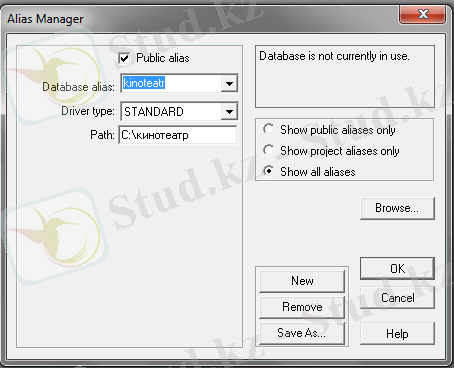The image size is (454, 368).
Task: Click the 'Path:' label
Action: (102, 135)
